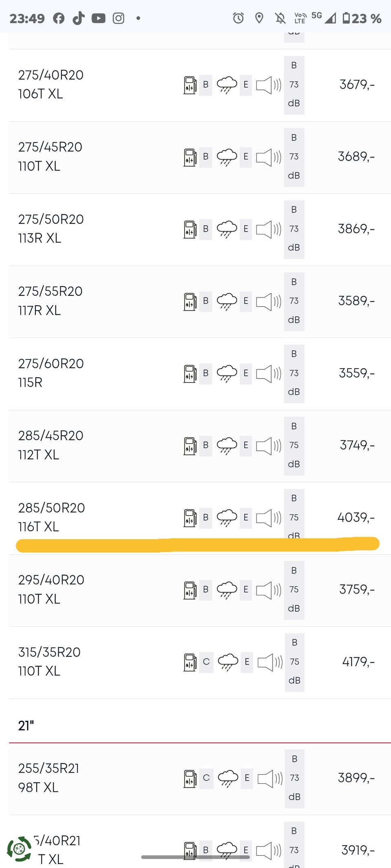Tap the speaker noise icon for 255/35R21
Screen dimensions: 391x868
(x=270, y=778)
